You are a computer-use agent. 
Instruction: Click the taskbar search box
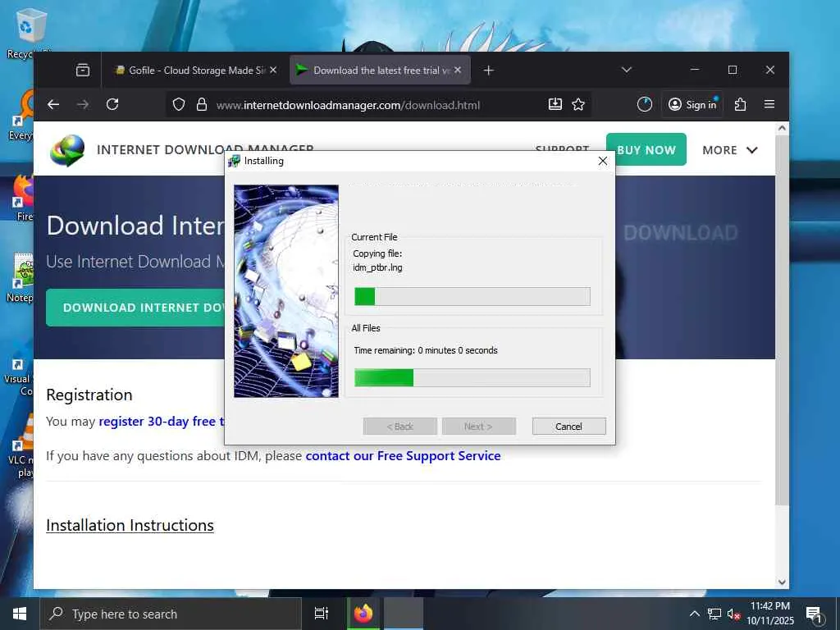click(x=171, y=614)
